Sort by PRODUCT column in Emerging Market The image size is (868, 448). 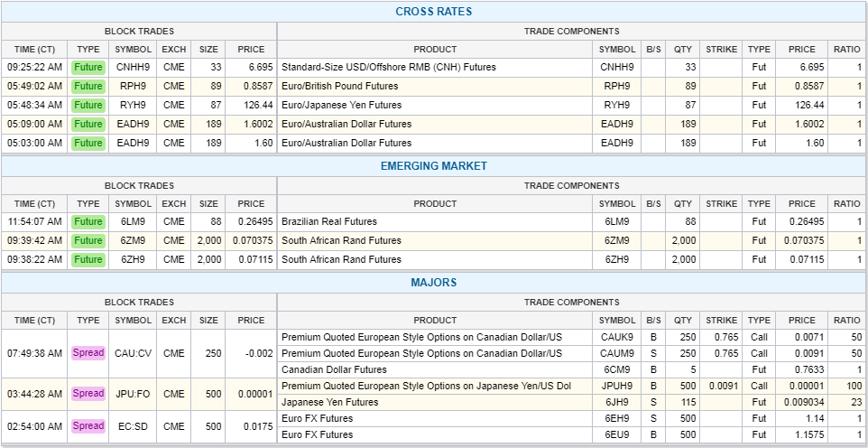click(x=435, y=203)
